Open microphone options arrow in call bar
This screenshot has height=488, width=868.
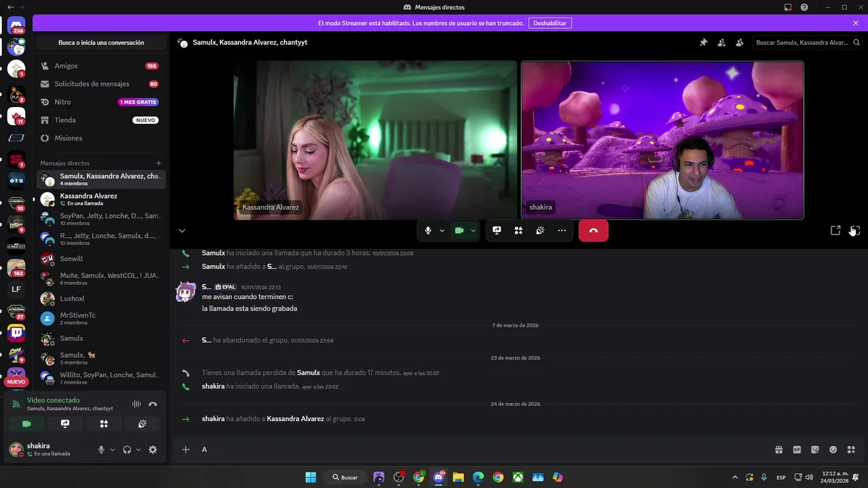click(442, 230)
